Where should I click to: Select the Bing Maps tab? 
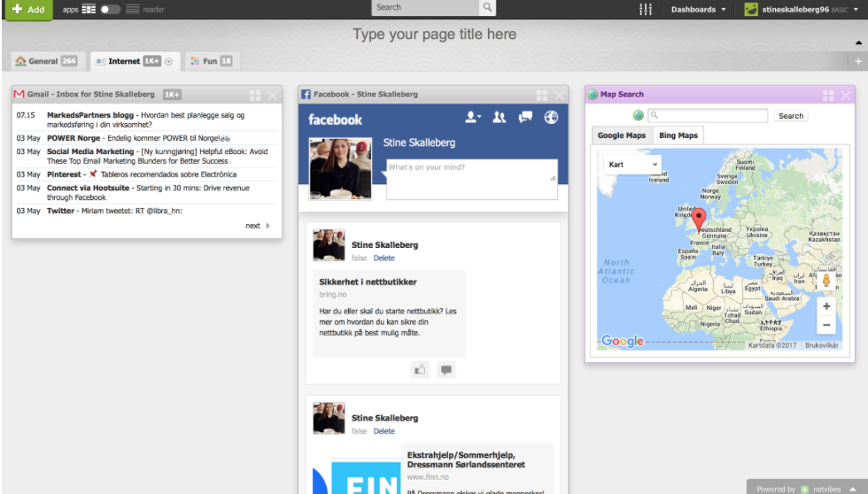coord(678,135)
